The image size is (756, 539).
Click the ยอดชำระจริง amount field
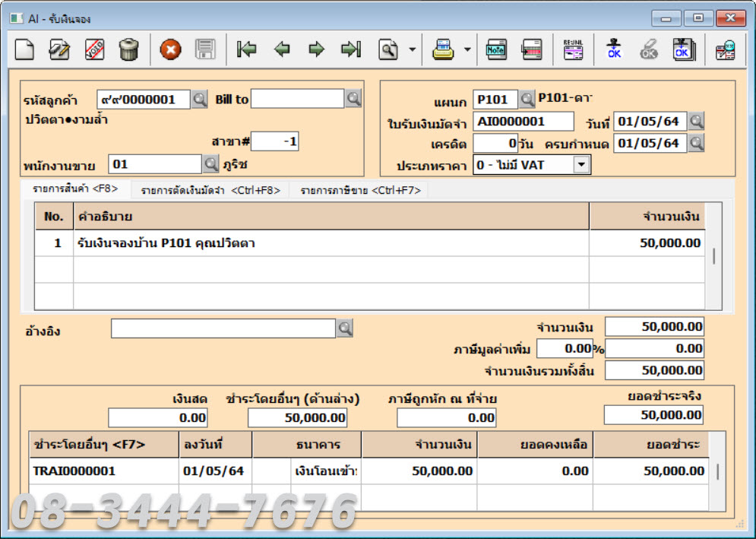(653, 415)
